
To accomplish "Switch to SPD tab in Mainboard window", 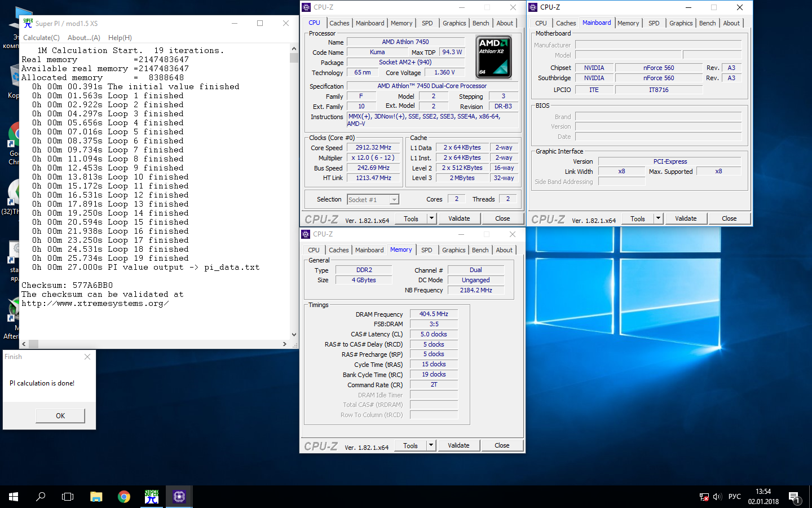I will (654, 23).
